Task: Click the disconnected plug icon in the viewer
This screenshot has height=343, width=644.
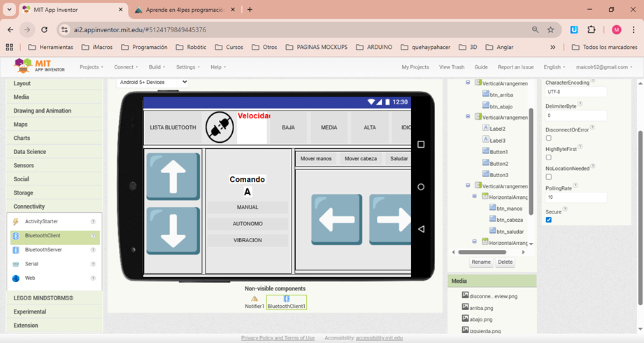Action: point(220,127)
